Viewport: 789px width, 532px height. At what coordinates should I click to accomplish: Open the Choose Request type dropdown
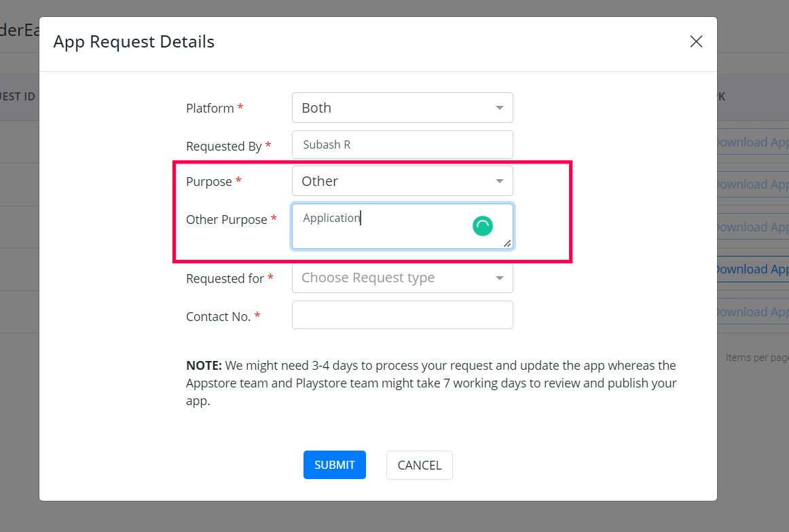click(402, 278)
